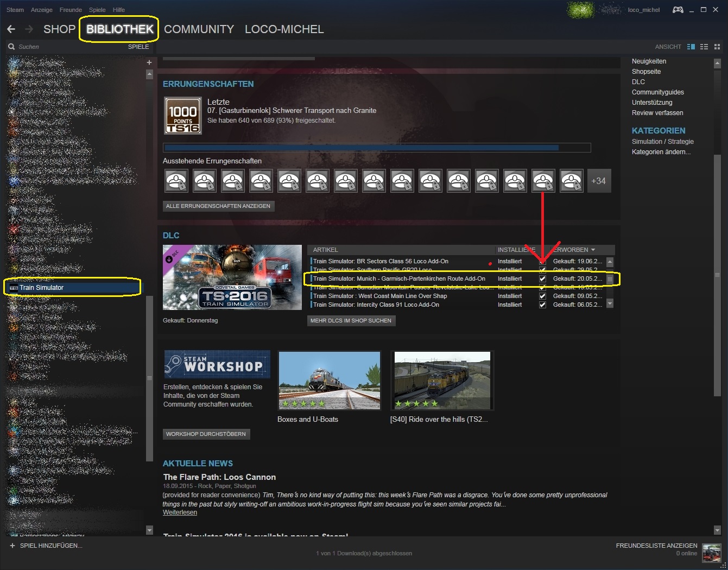The width and height of the screenshot is (728, 570).
Task: Open the friends avatar in the bottom corner
Action: point(712,553)
